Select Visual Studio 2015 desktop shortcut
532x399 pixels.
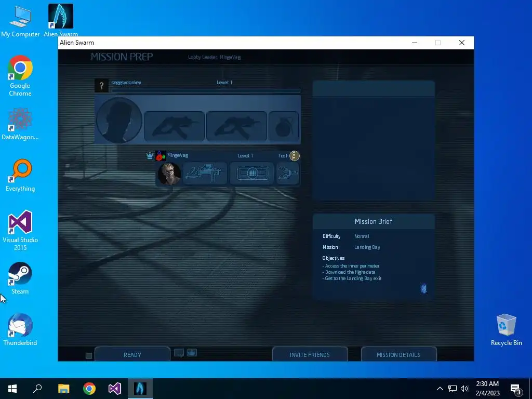20,231
